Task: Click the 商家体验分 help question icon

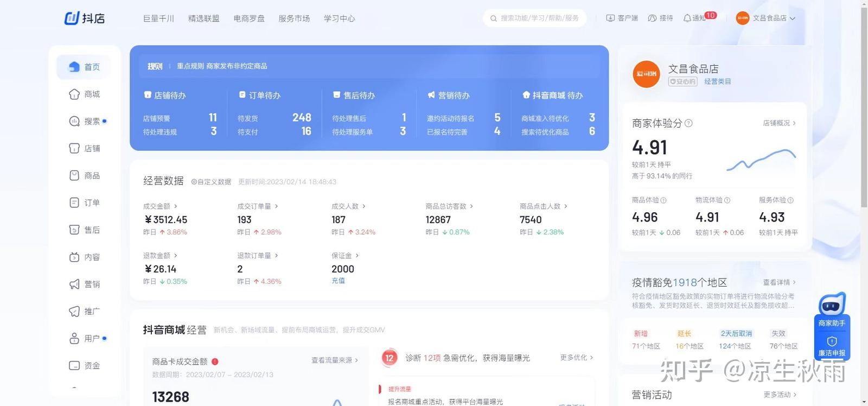Action: click(688, 123)
